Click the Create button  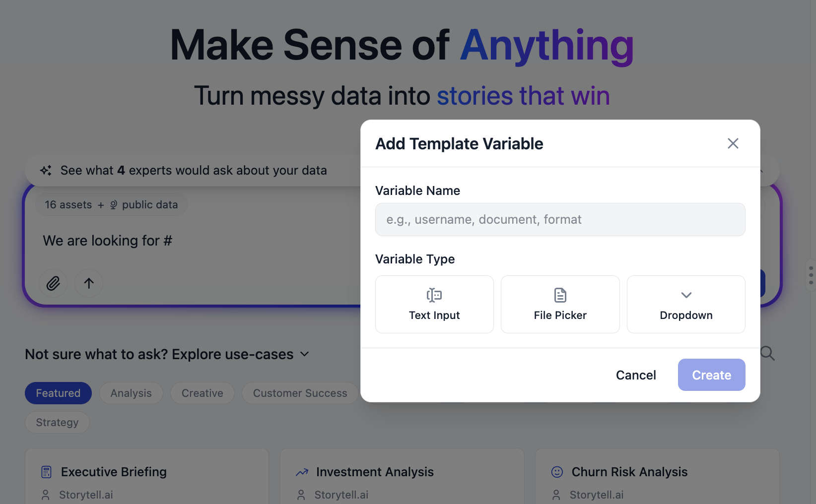click(711, 375)
